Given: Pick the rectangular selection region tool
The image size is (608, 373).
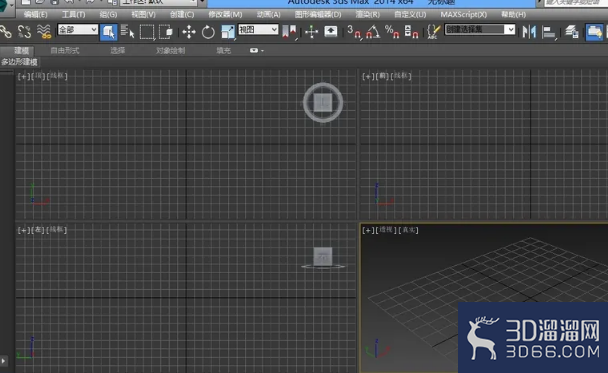Looking at the screenshot, I should point(147,32).
